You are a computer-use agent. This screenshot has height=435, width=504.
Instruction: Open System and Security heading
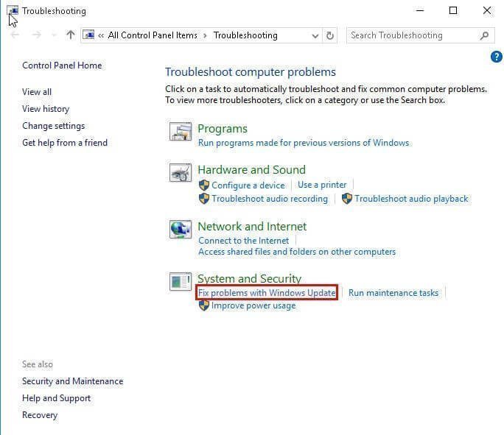[250, 279]
